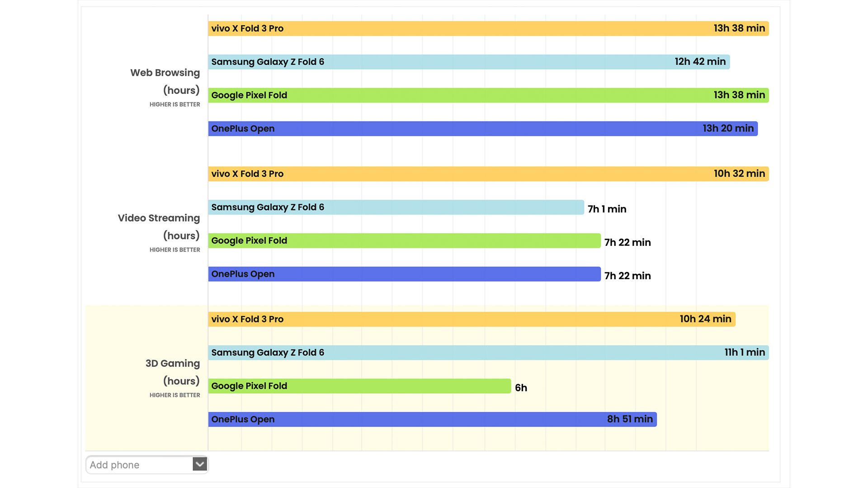Select the Web Browsing category label
The height and width of the screenshot is (488, 868).
coord(165,73)
